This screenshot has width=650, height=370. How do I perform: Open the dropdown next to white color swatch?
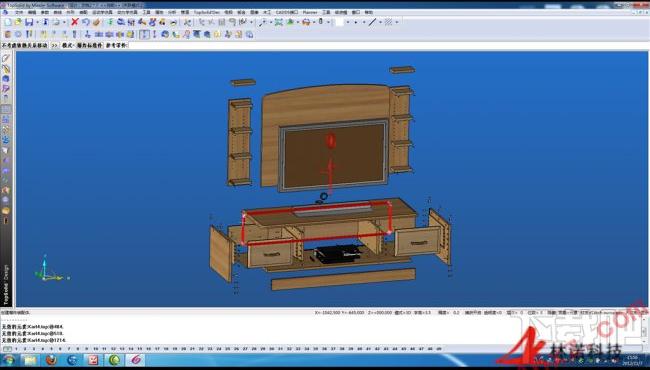[348, 22]
